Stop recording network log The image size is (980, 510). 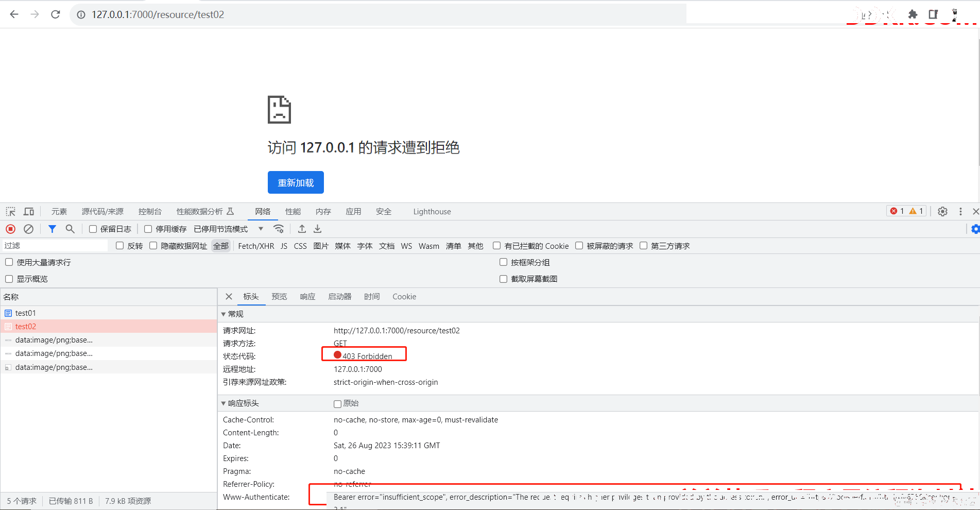10,229
